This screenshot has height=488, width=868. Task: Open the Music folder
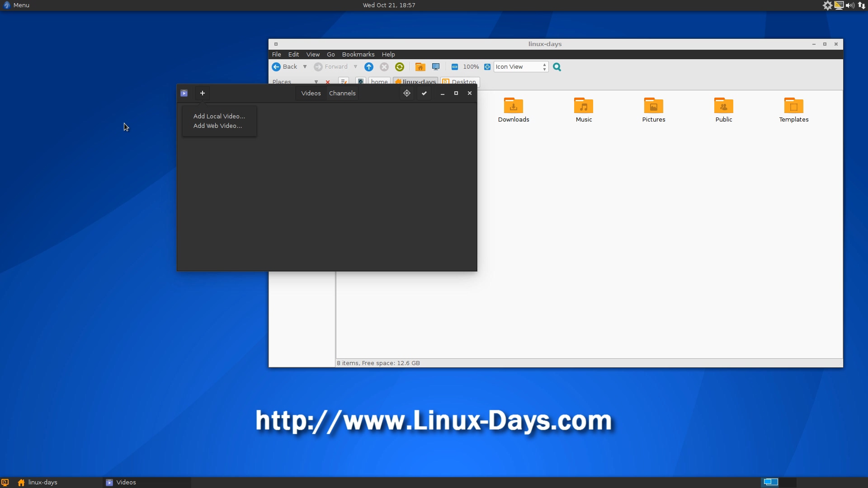pos(584,110)
